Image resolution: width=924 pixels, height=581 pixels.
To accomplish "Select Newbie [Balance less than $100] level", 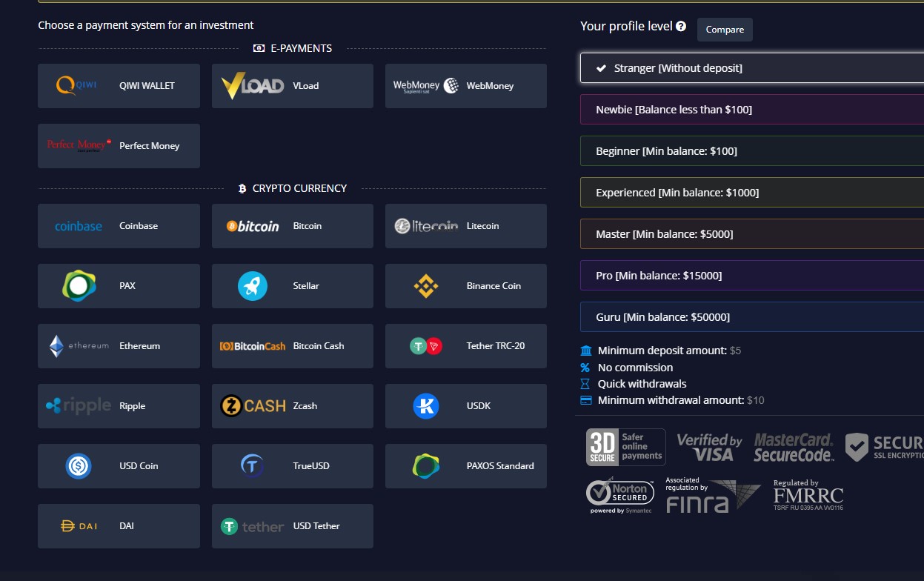I will click(752, 110).
